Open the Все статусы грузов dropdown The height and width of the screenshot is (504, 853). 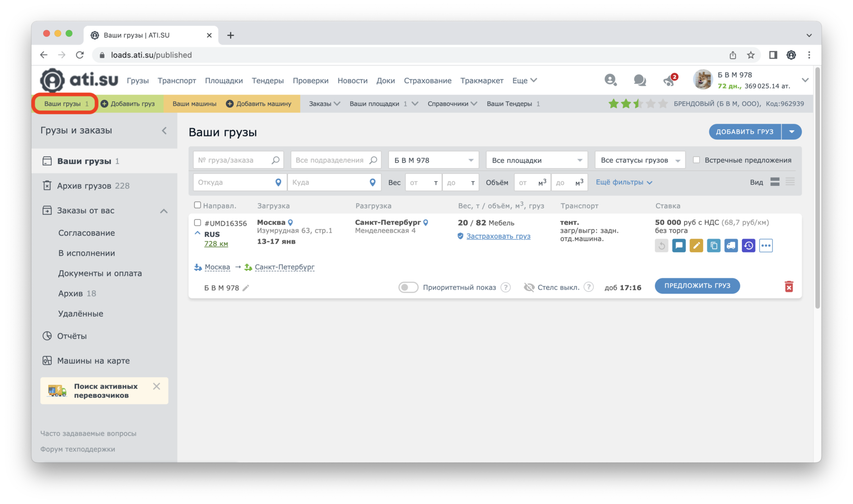tap(640, 160)
